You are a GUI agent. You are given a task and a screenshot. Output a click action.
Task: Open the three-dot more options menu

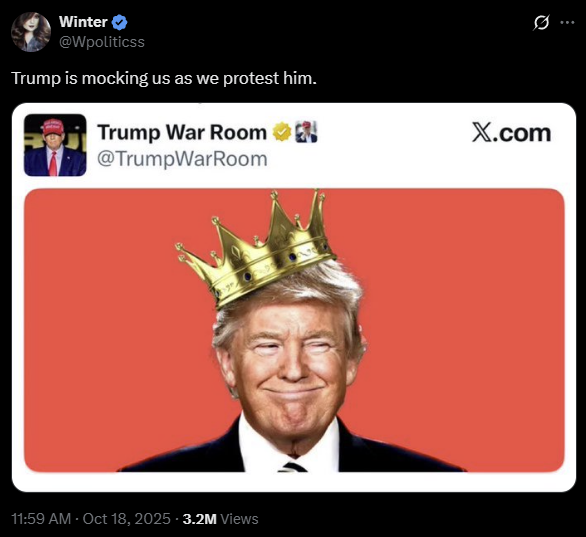(567, 23)
